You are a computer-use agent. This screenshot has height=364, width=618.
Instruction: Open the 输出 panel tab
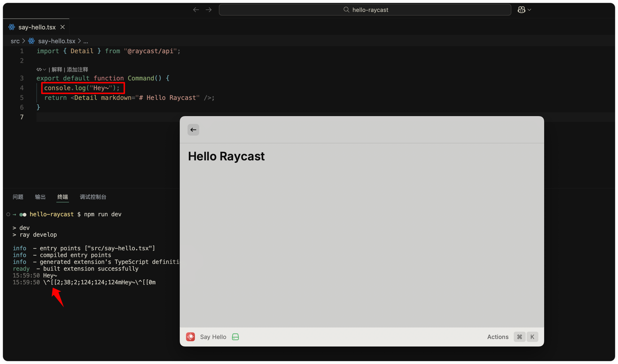(40, 197)
